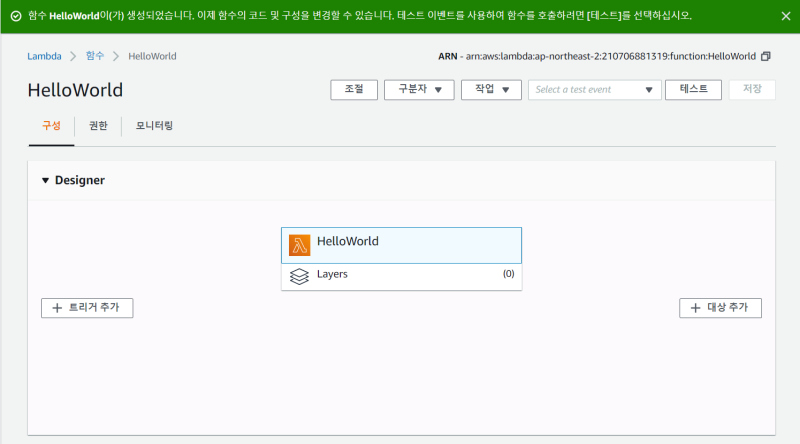The width and height of the screenshot is (800, 444).
Task: Dismiss the green success banner
Action: click(786, 16)
